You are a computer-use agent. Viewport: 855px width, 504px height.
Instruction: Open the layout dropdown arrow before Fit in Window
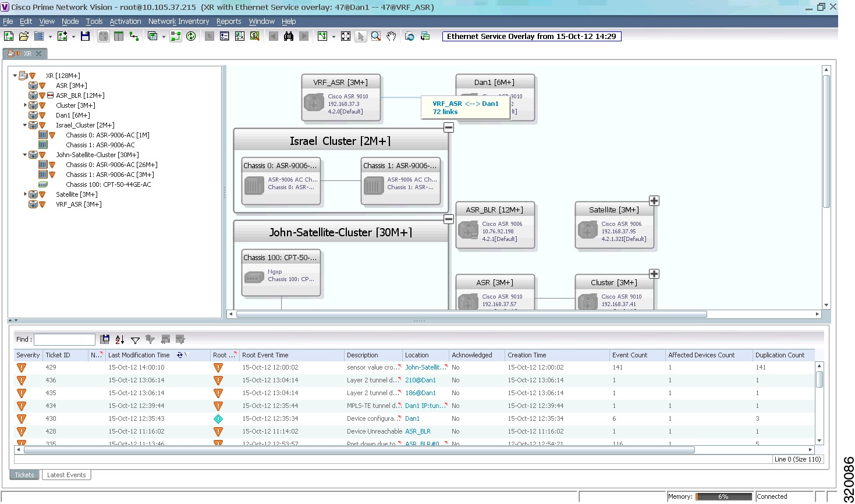(334, 37)
